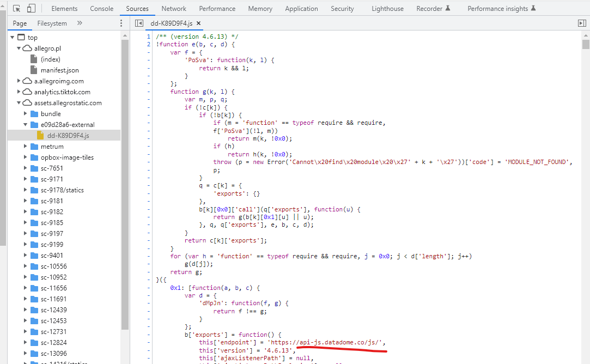
Task: Click line number 2 in gutter
Action: pyautogui.click(x=148, y=44)
